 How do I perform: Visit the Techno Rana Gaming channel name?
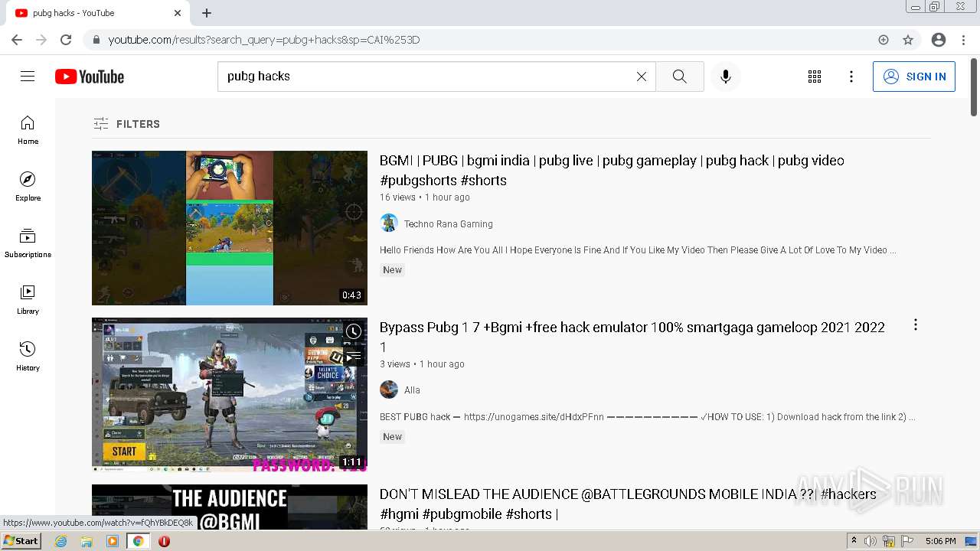point(449,224)
